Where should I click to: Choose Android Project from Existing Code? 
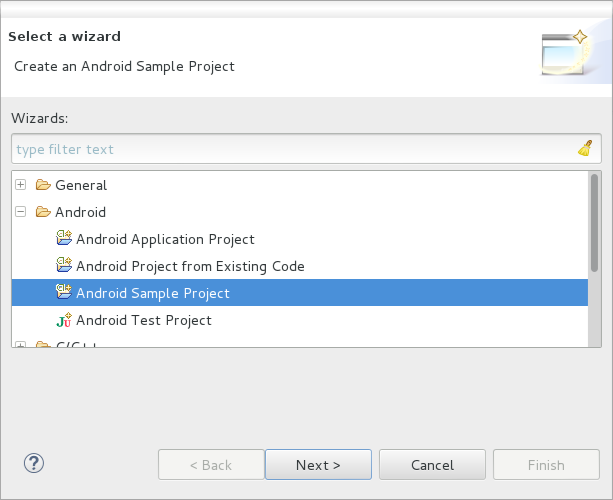190,266
